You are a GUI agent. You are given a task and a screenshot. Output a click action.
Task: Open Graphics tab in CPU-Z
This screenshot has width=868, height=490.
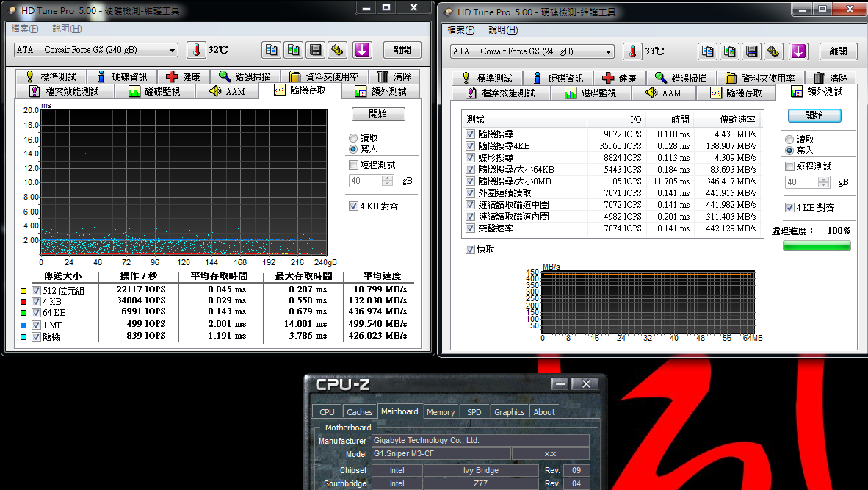pyautogui.click(x=510, y=412)
